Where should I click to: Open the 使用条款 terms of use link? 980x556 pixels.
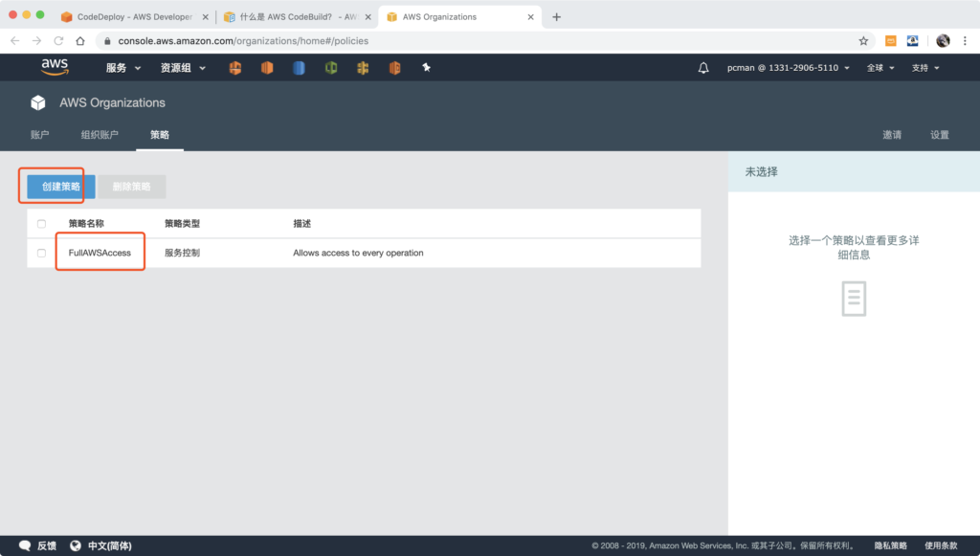click(941, 545)
